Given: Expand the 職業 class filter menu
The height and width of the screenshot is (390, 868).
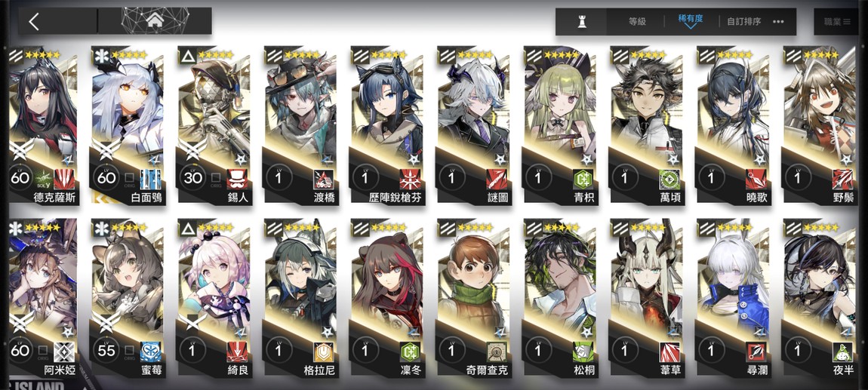Looking at the screenshot, I should pos(836,22).
